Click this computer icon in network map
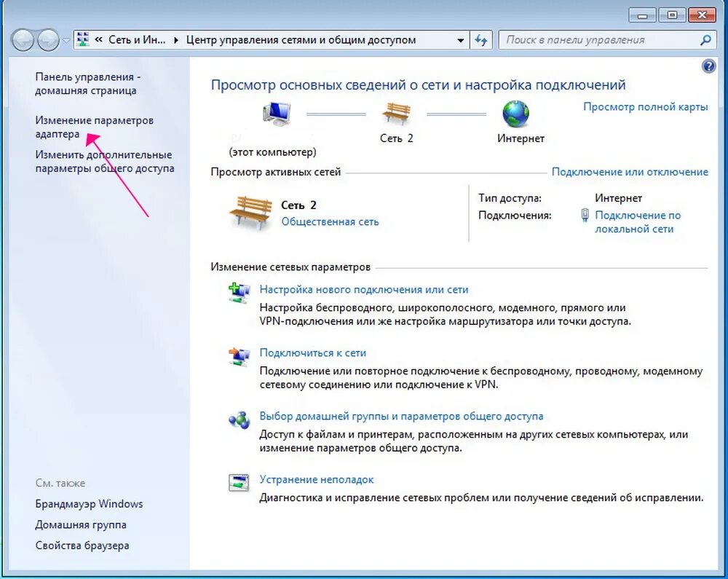Image resolution: width=728 pixels, height=579 pixels. (x=277, y=114)
